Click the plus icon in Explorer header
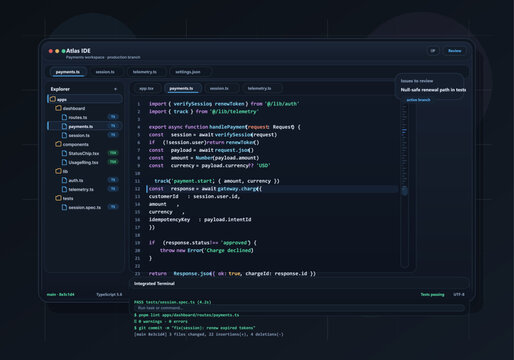Screen dimensions: 514x360 tap(115, 89)
